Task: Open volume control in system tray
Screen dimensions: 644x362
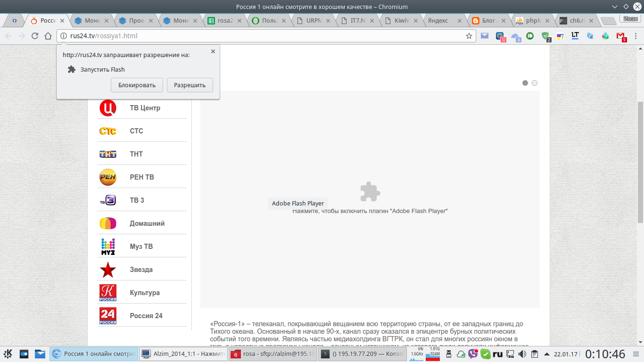Action: tap(522, 354)
